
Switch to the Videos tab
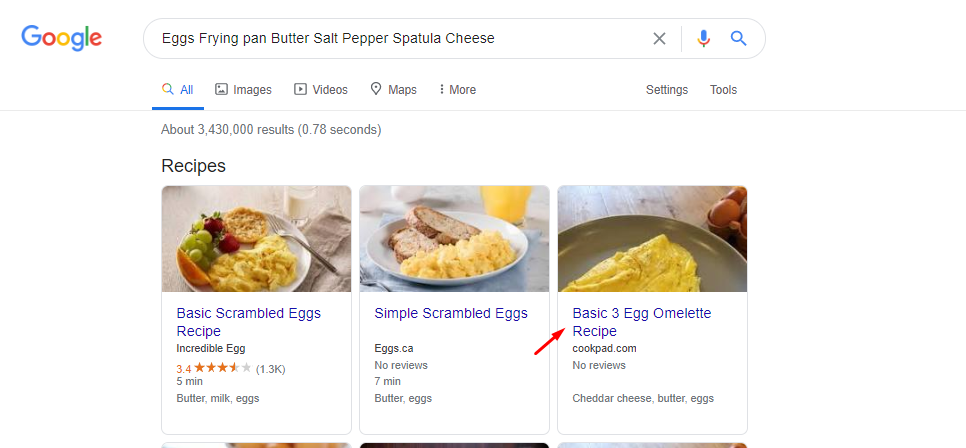tap(321, 90)
